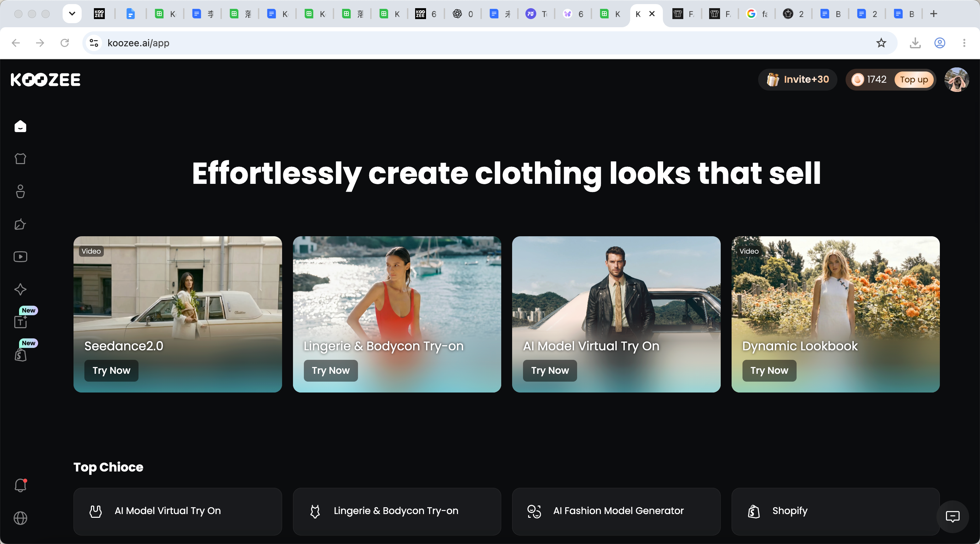
Task: Click Try Now on Lingerie & Bodycon card
Action: [331, 370]
